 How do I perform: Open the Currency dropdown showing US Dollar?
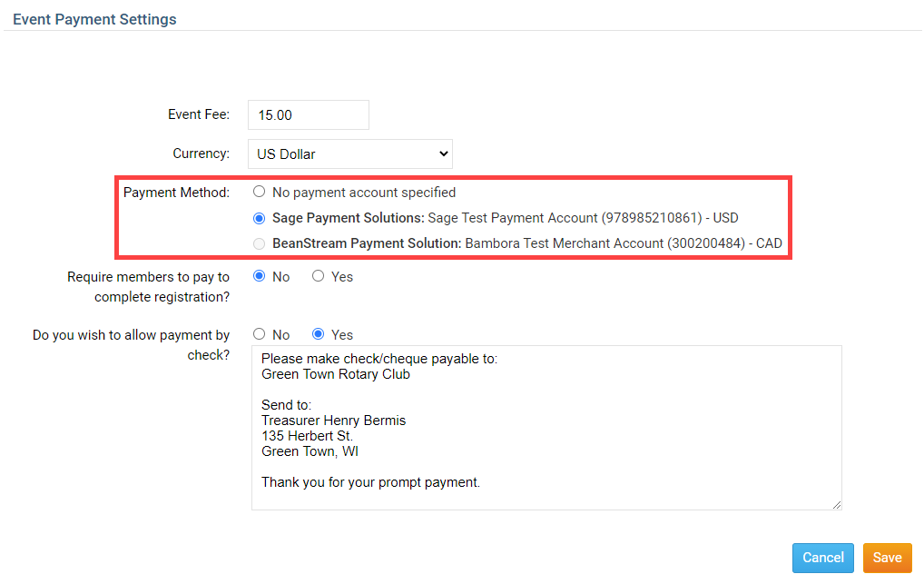click(x=350, y=154)
